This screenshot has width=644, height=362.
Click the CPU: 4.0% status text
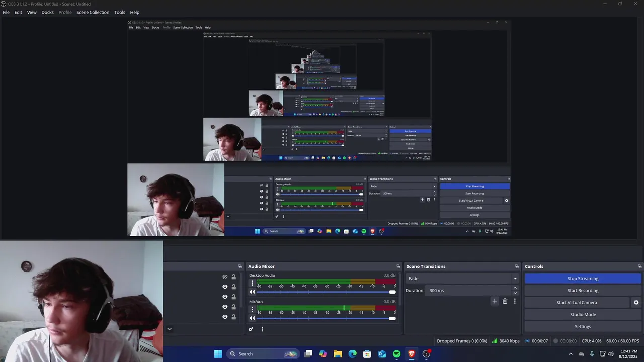(591, 341)
